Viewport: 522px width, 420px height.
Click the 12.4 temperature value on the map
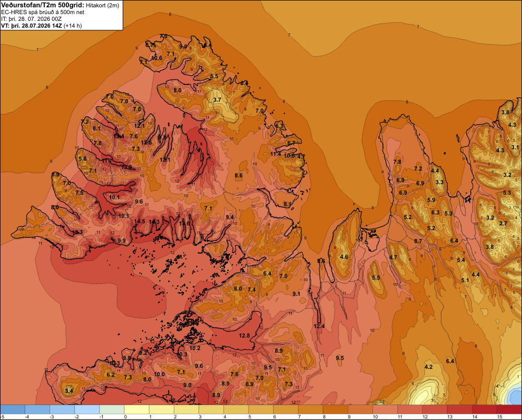pyautogui.click(x=319, y=326)
